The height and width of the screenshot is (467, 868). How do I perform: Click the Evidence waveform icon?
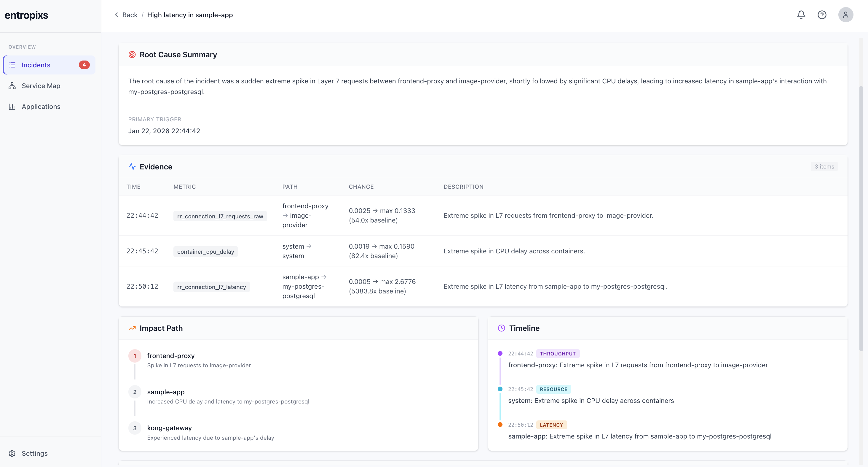(132, 166)
